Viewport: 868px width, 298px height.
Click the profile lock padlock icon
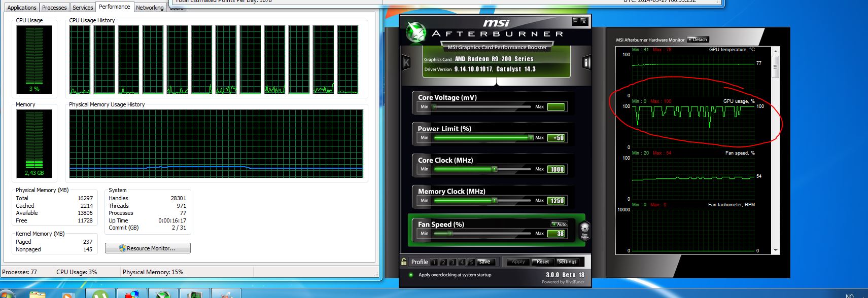tap(404, 262)
